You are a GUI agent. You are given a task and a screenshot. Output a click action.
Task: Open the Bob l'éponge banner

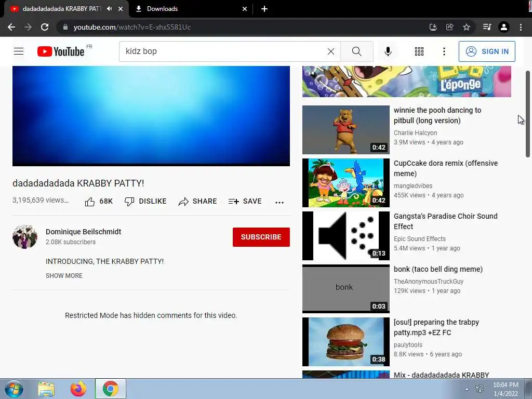[x=406, y=82]
